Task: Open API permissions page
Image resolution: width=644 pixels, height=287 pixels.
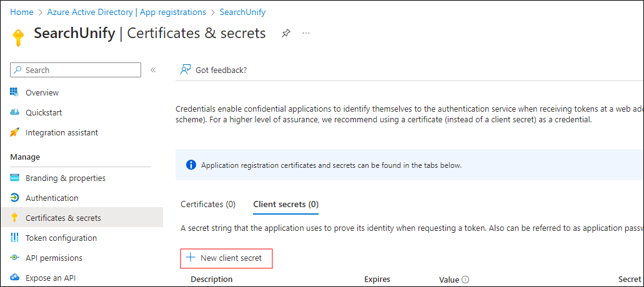Action: [x=54, y=258]
